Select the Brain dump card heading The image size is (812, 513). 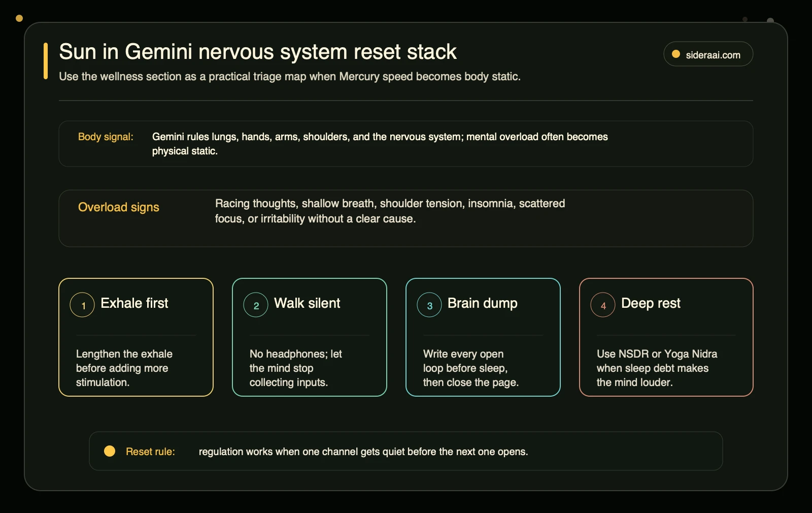[483, 303]
